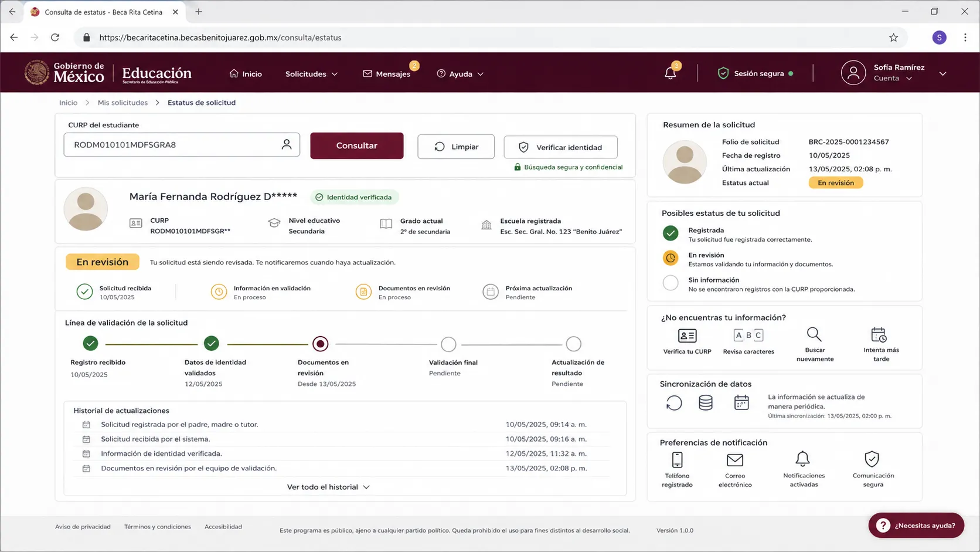This screenshot has width=980, height=552.
Task: Select the Sin información status circle
Action: pos(671,283)
